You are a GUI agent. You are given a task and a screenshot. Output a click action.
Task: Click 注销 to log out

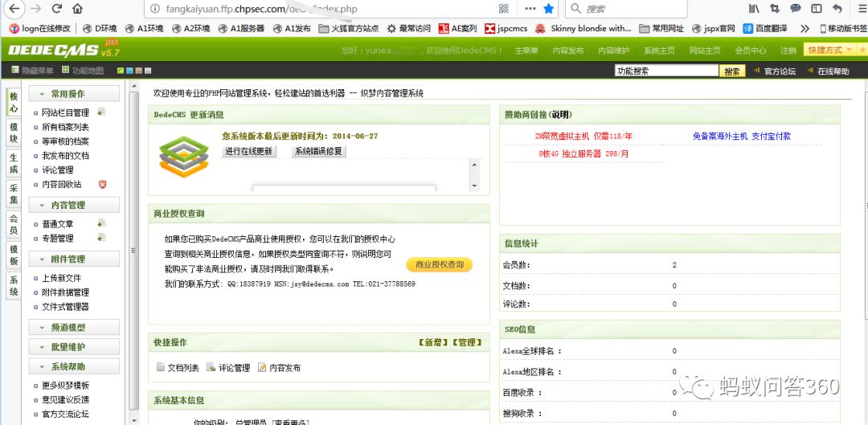coord(788,51)
